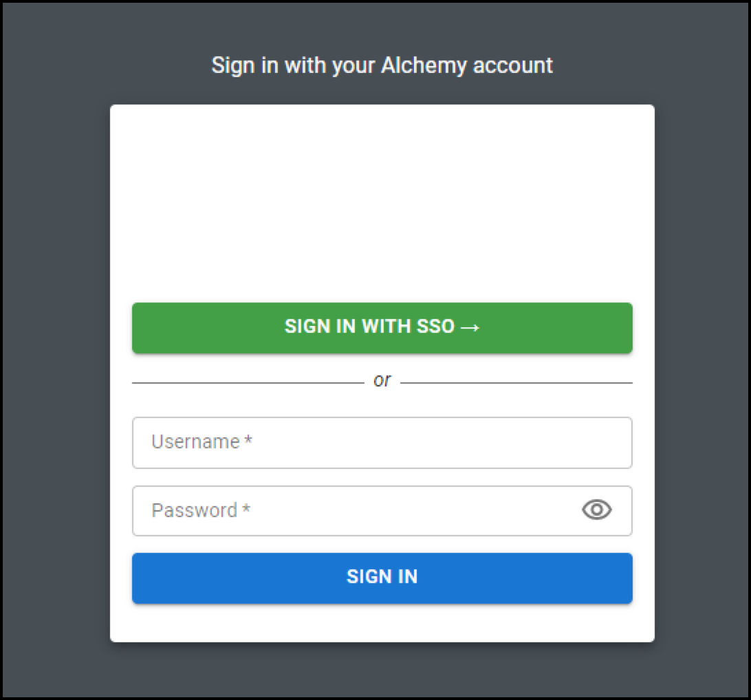The image size is (751, 700).
Task: Click the required asterisk next to Username
Action: tap(248, 441)
